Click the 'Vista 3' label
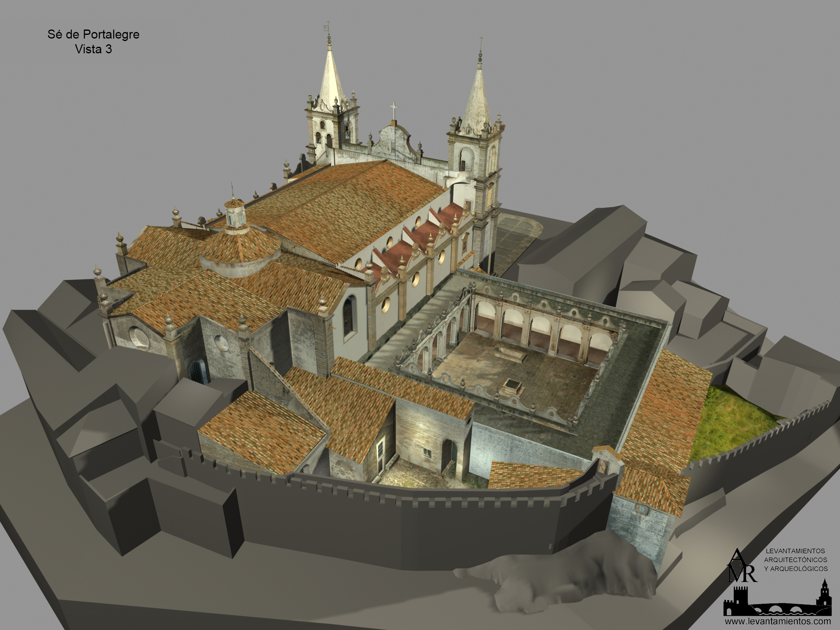Viewport: 840px width, 630px height. pyautogui.click(x=93, y=49)
